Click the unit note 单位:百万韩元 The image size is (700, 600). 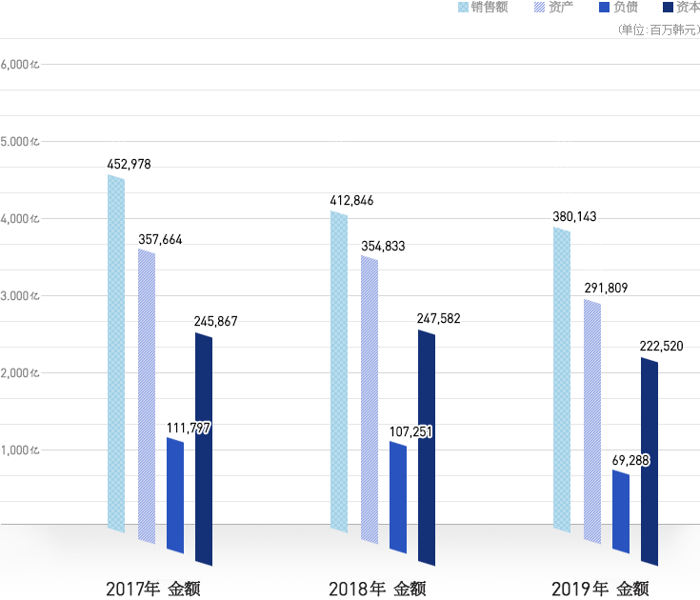[659, 30]
